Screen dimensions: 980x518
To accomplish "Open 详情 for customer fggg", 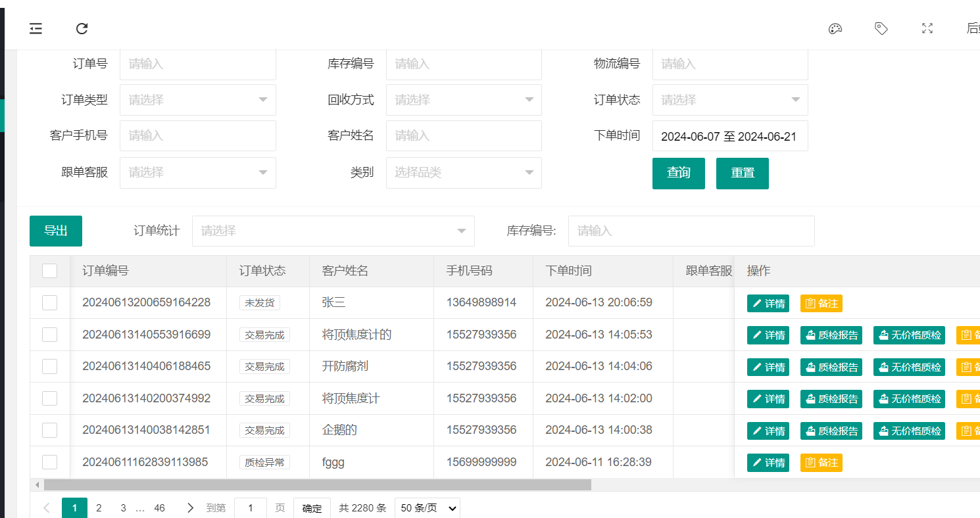I will coord(768,462).
